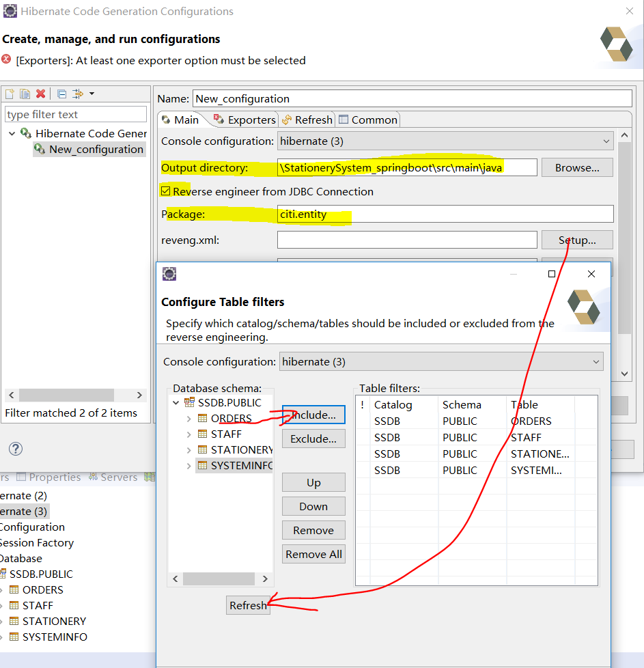Image resolution: width=644 pixels, height=668 pixels.
Task: Collapse Hibernate Code Generation tree node
Action: coord(12,133)
